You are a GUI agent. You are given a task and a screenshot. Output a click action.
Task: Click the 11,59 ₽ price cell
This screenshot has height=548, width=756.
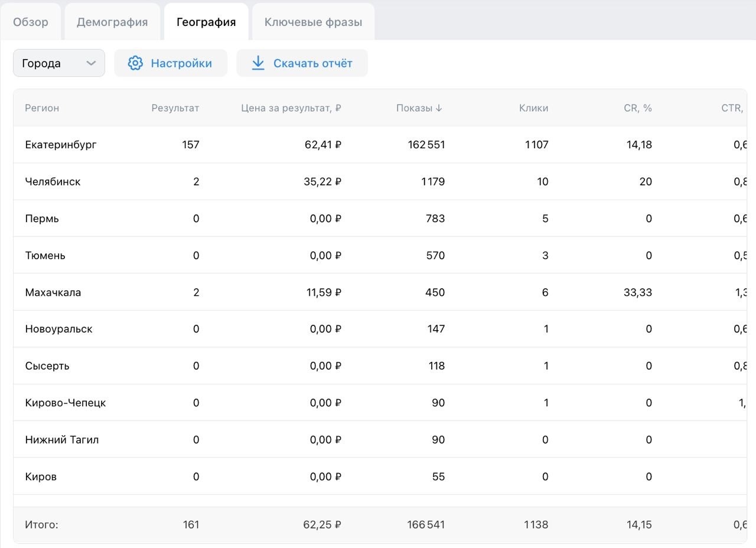pos(324,292)
